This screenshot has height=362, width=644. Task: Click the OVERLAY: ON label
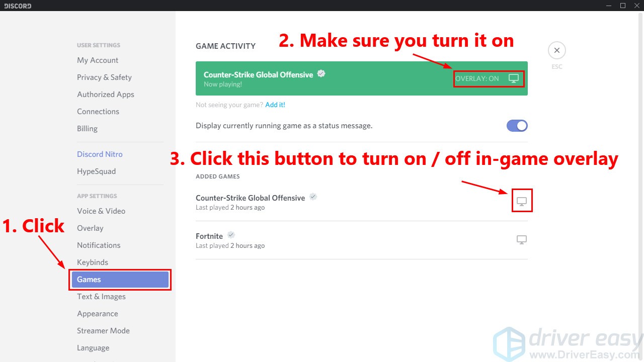(x=477, y=78)
